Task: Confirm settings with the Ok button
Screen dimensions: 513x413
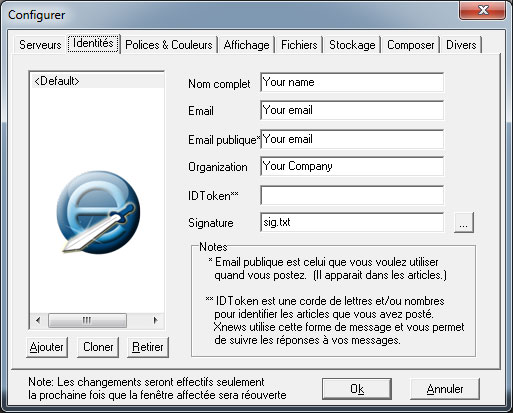Action: point(357,389)
